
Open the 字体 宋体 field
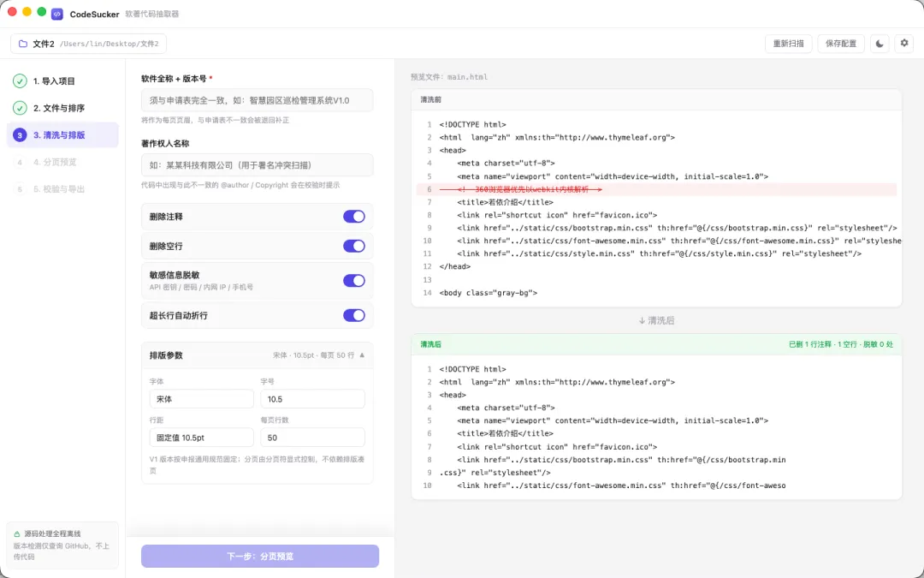coord(202,399)
